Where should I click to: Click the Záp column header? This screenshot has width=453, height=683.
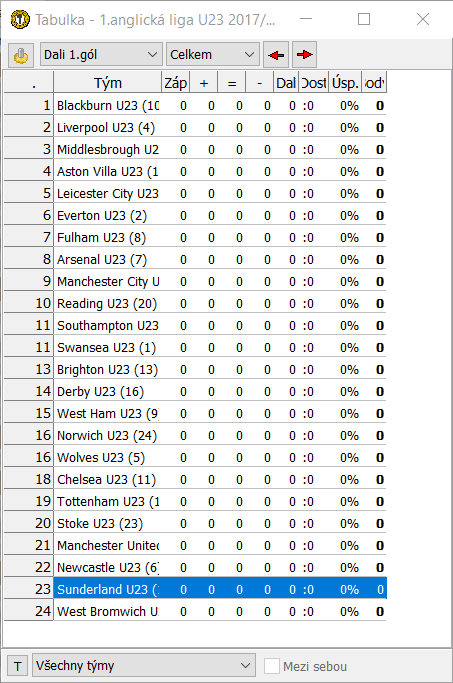[x=176, y=83]
